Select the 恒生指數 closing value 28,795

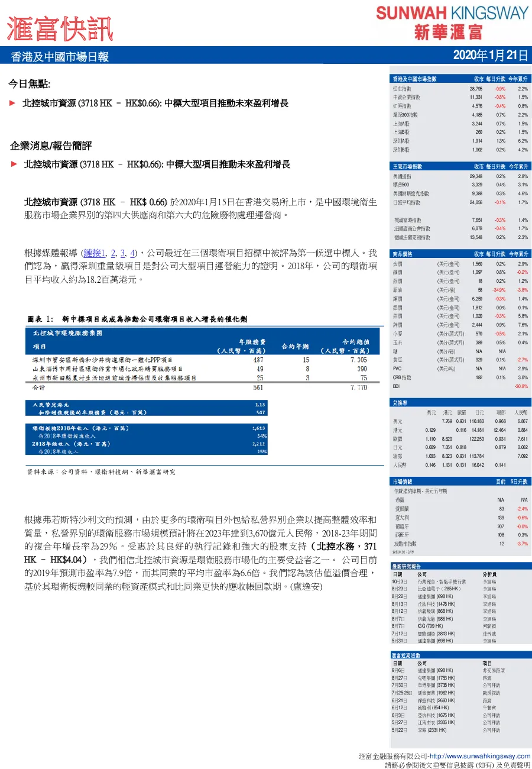[x=476, y=88]
